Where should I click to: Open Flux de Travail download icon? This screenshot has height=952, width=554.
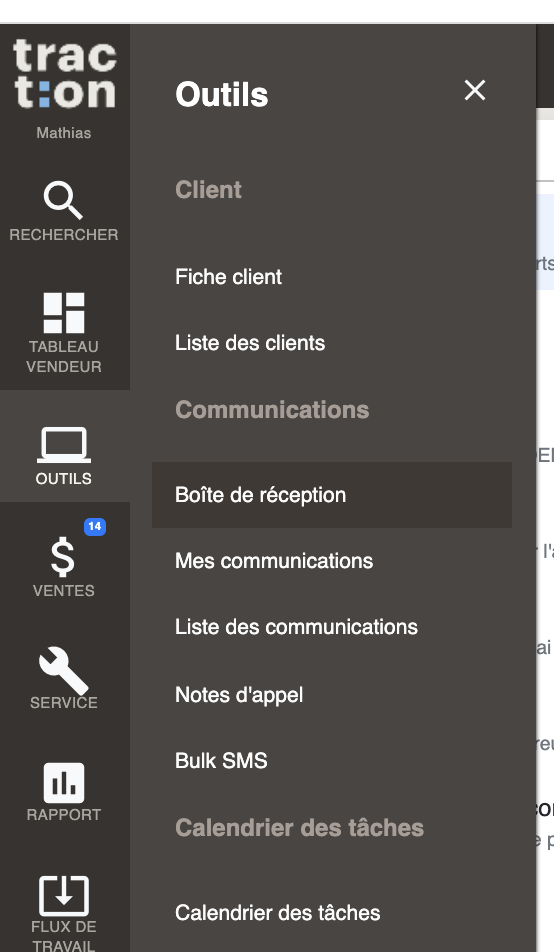click(64, 896)
